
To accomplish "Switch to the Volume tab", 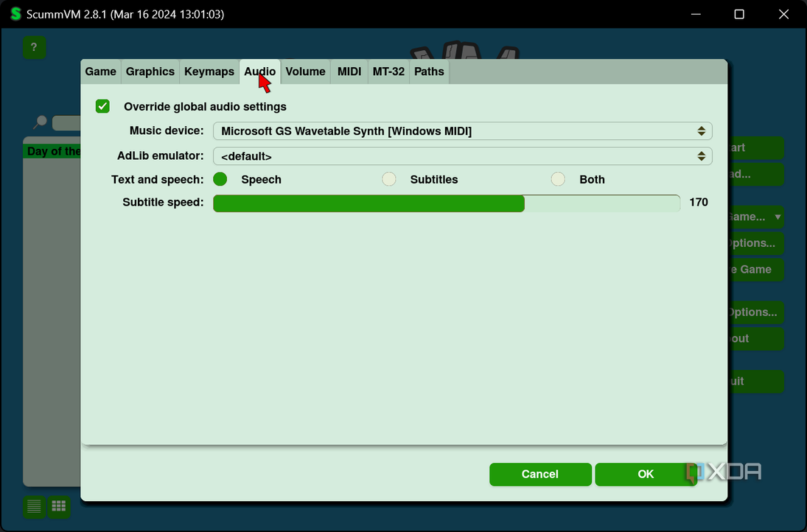I will pyautogui.click(x=305, y=71).
